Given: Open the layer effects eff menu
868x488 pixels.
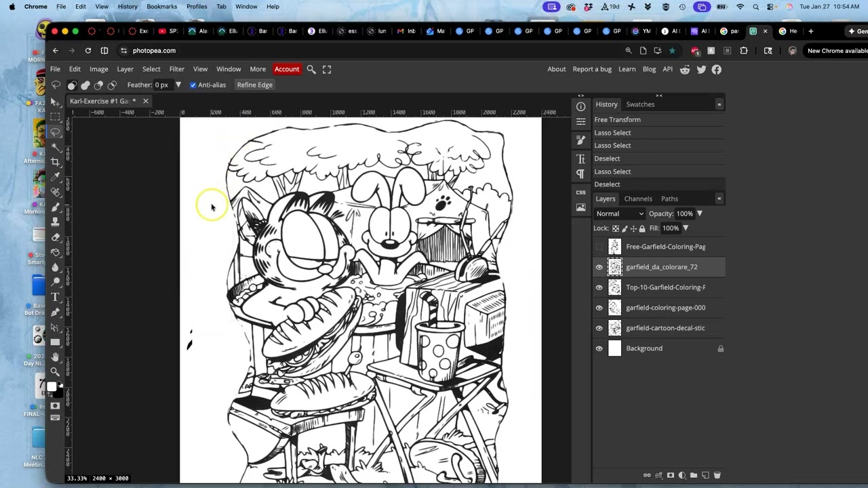Looking at the screenshot, I should (658, 475).
